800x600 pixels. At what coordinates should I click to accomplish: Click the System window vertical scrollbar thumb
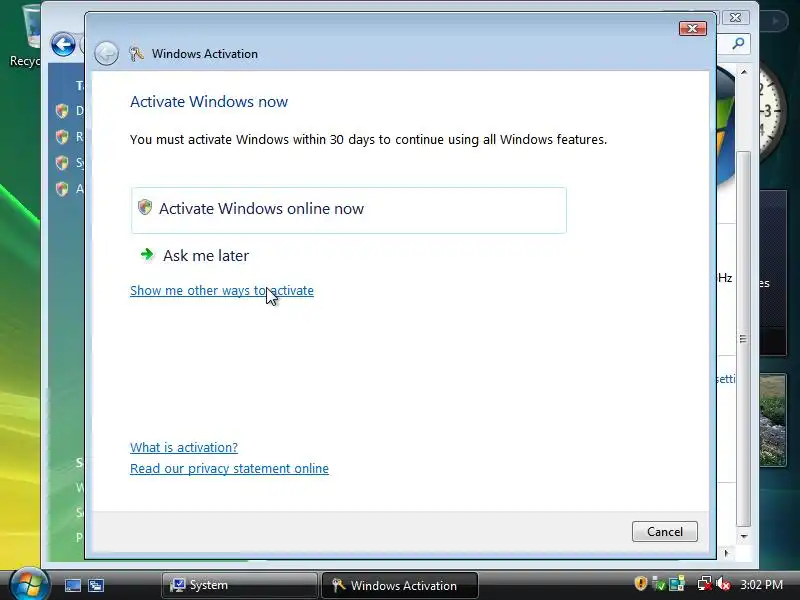[744, 339]
